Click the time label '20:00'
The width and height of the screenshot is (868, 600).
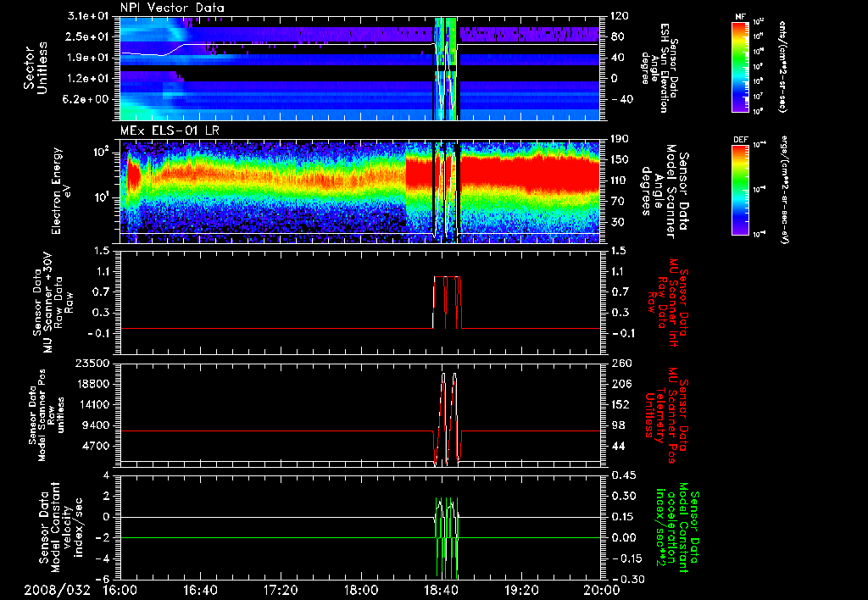coord(602,590)
